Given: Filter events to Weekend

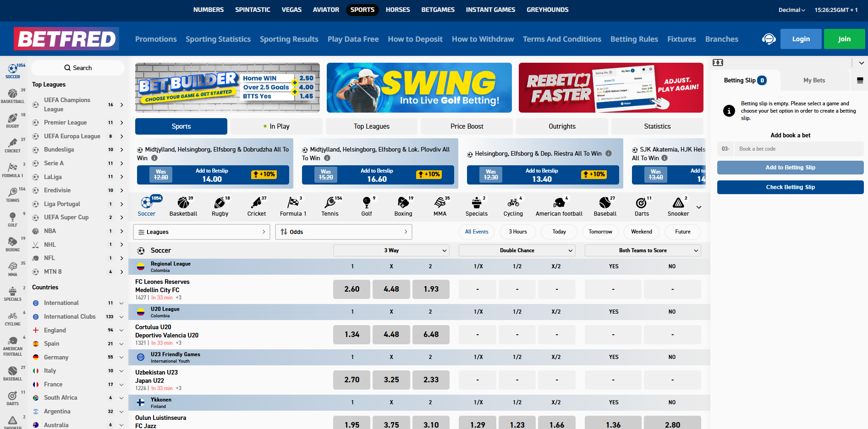Looking at the screenshot, I should pos(642,232).
